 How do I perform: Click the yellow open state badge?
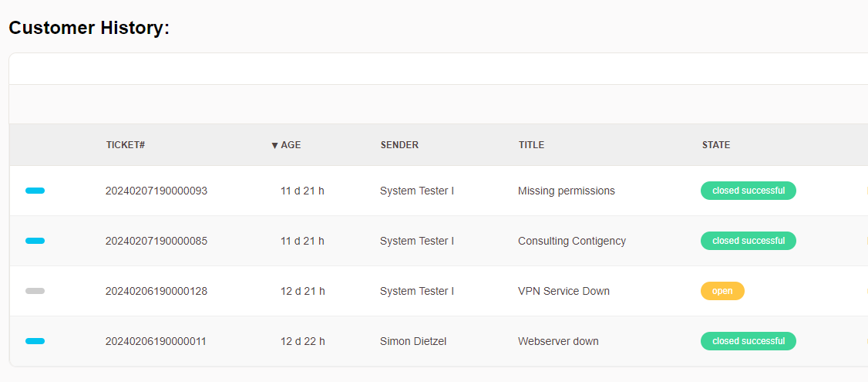(722, 291)
